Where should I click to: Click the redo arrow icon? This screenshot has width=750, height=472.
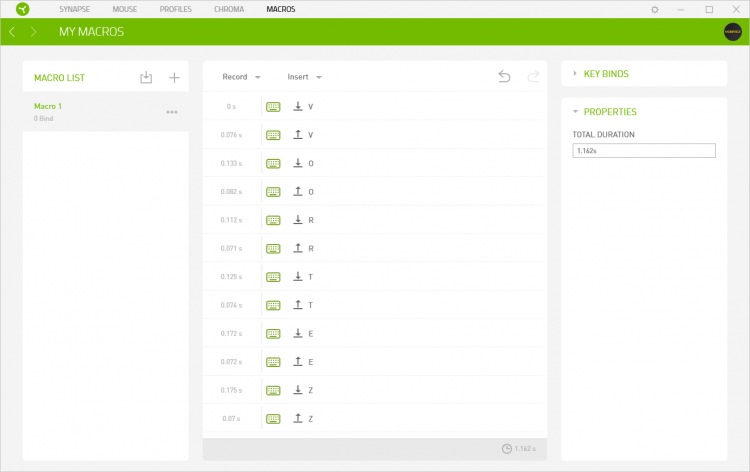tap(533, 77)
